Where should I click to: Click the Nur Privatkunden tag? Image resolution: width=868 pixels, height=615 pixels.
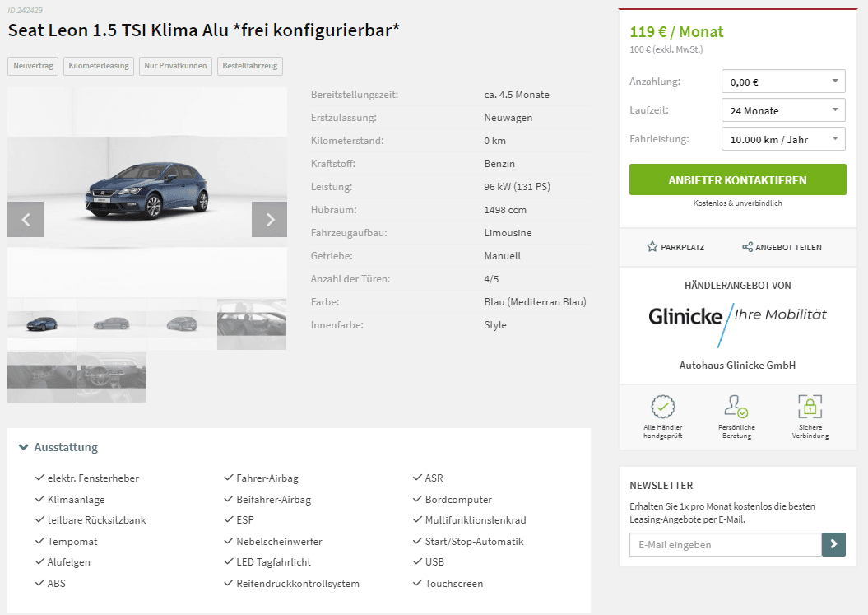175,66
